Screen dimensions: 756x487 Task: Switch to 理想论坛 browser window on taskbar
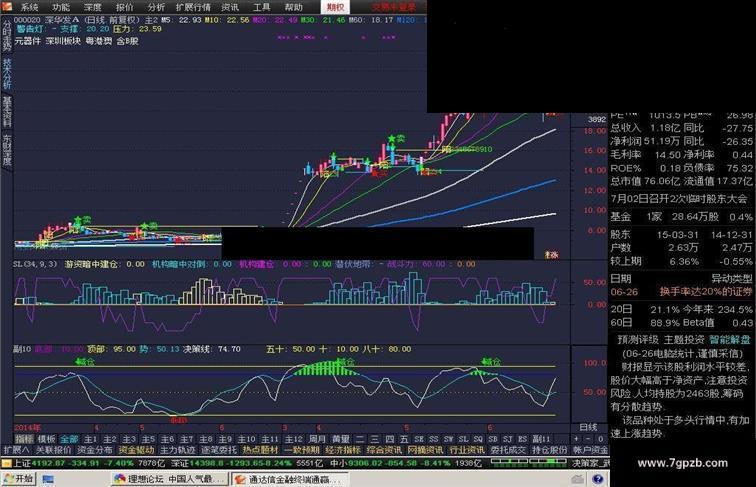[x=170, y=479]
